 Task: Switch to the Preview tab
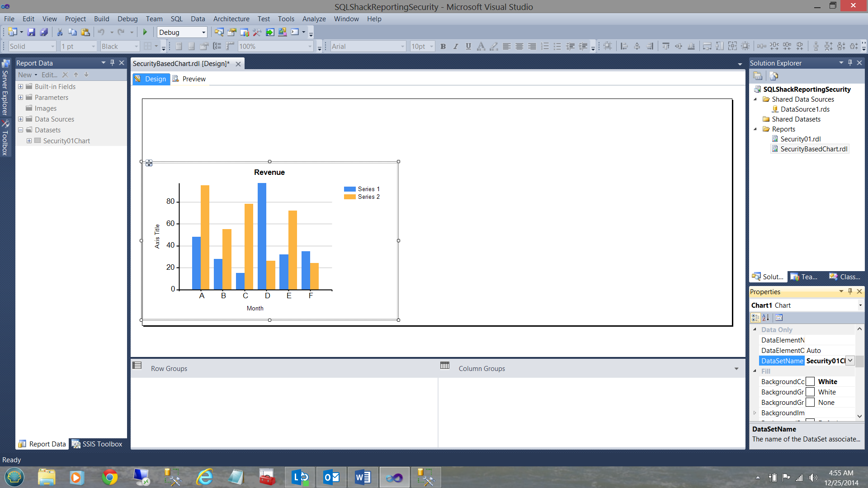point(193,79)
